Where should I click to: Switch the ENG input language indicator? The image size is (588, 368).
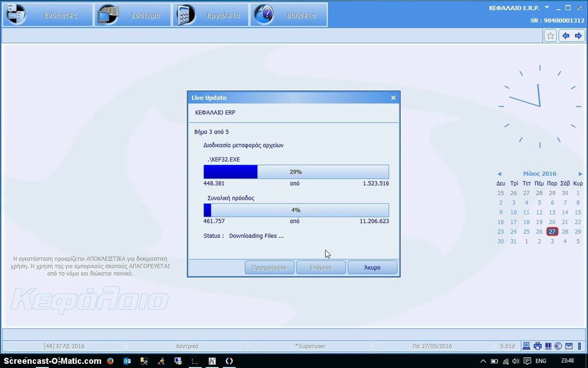click(x=541, y=361)
